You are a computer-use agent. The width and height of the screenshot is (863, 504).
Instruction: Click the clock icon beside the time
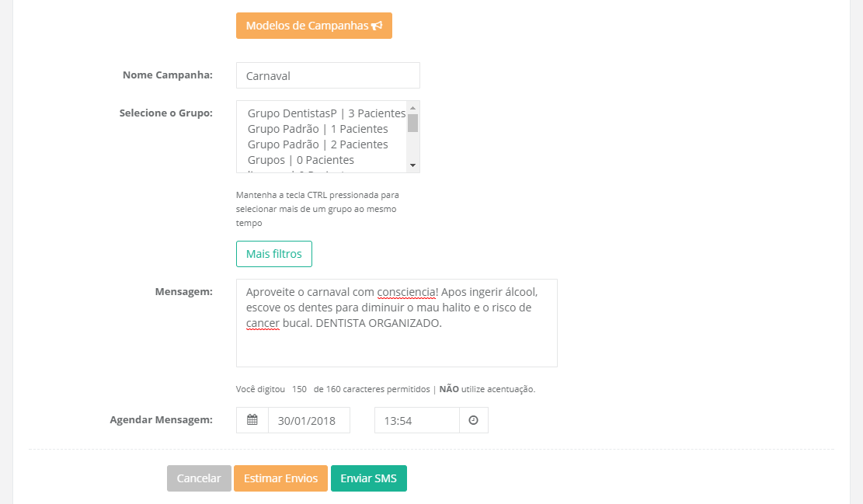point(473,420)
